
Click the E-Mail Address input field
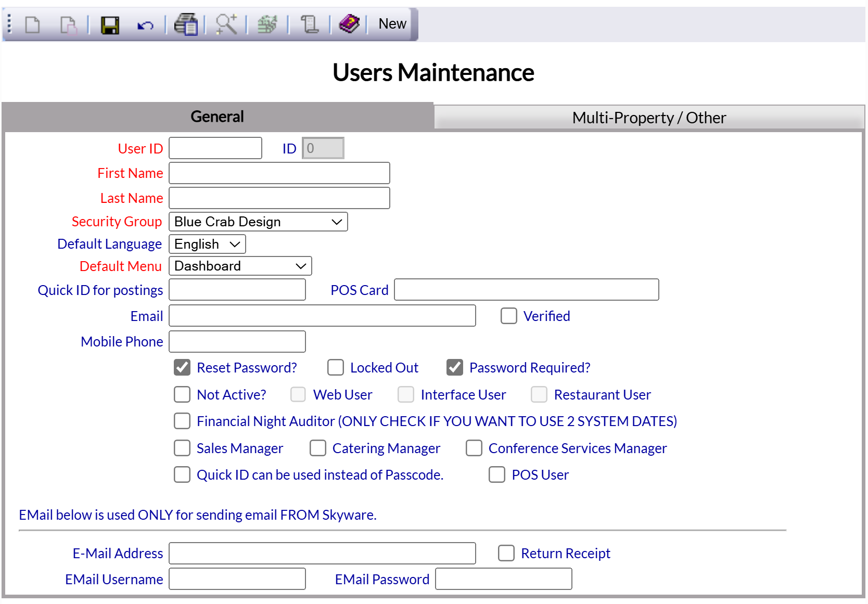click(x=323, y=553)
